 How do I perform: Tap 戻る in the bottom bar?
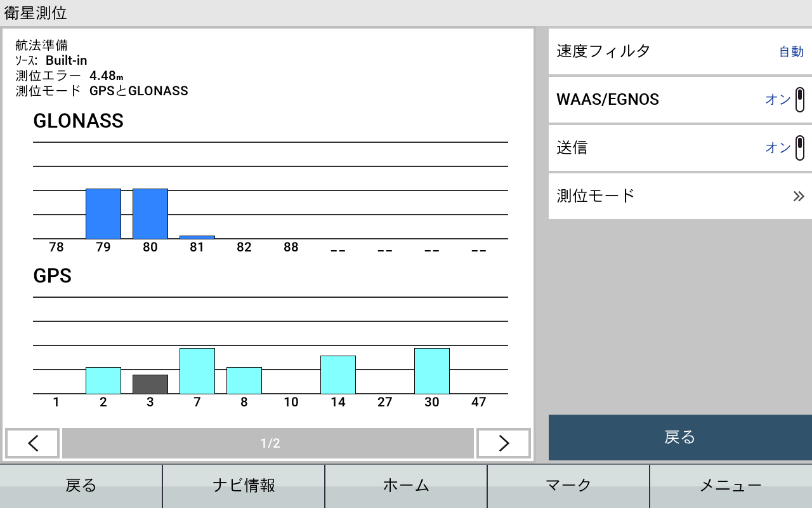81,486
